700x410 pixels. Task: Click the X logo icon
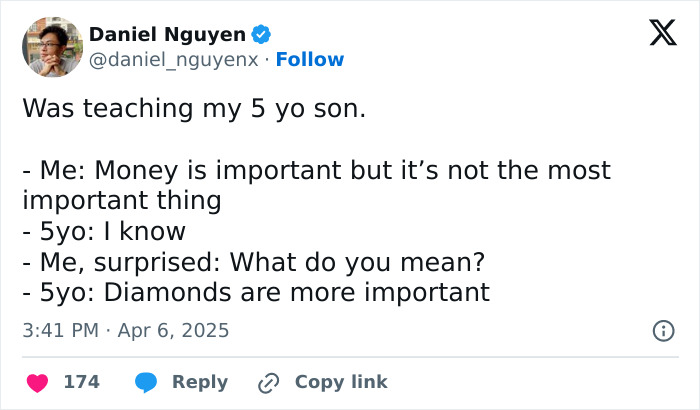coord(656,35)
